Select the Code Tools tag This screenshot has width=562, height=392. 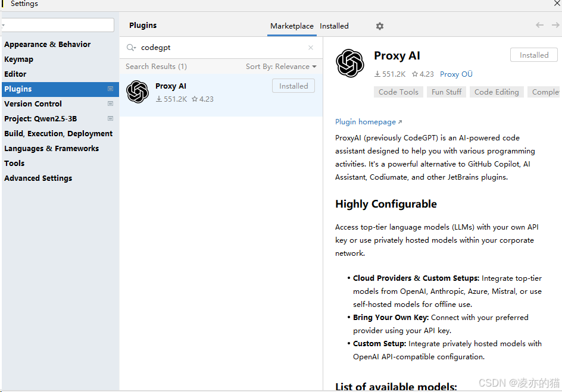click(x=398, y=92)
